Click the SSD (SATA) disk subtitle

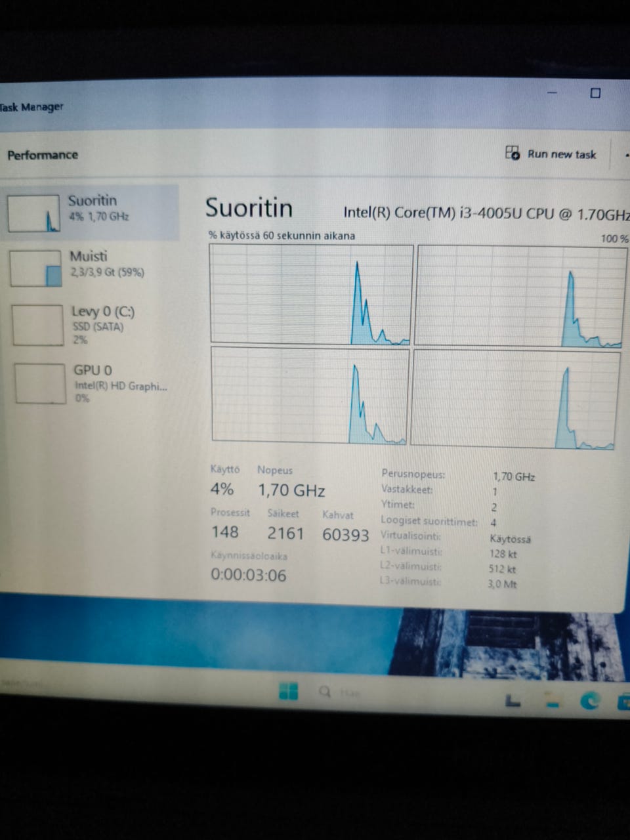click(98, 326)
